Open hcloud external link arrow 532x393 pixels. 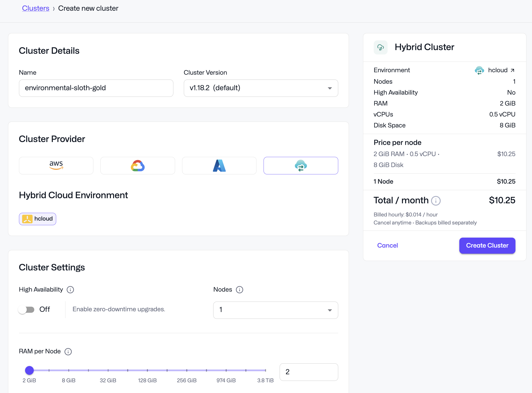(512, 70)
